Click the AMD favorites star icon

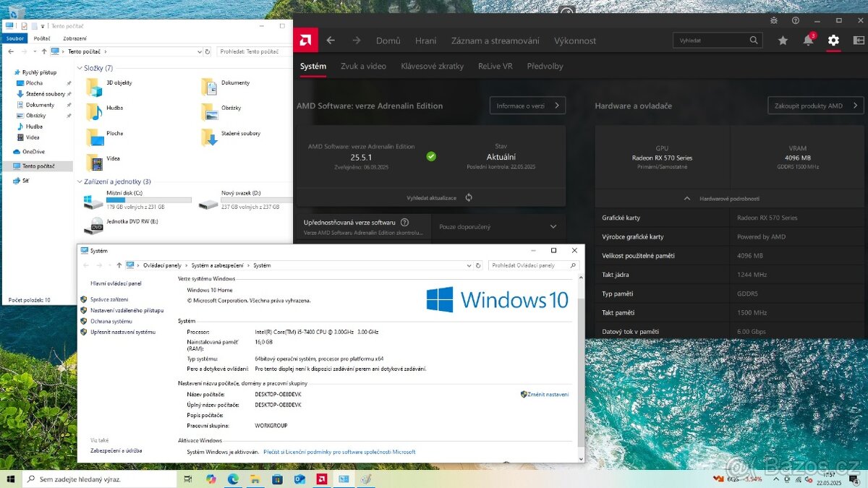(x=783, y=40)
